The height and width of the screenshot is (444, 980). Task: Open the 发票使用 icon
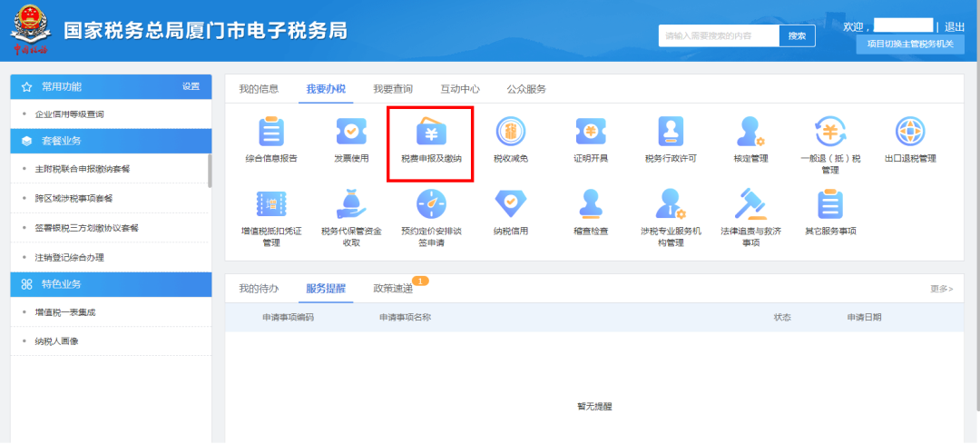point(351,132)
